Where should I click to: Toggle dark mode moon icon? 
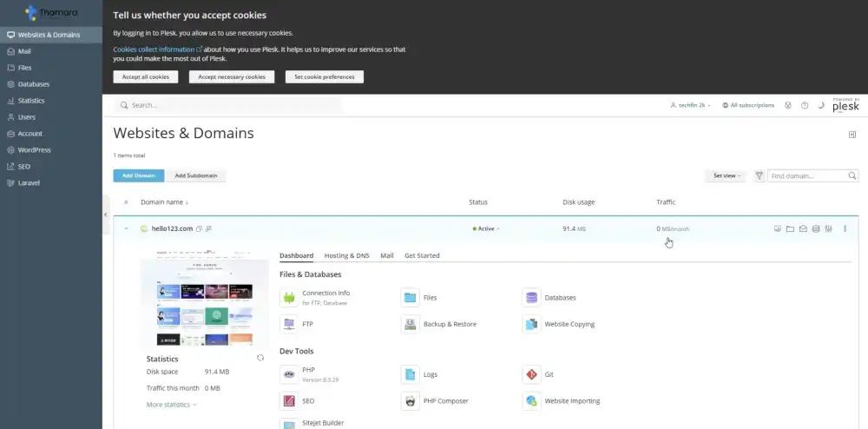coord(820,105)
